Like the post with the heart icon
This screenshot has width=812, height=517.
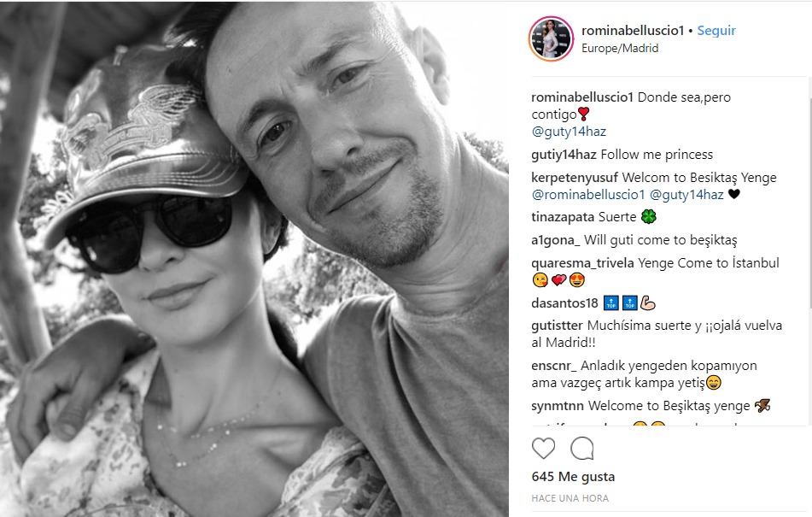tap(543, 448)
